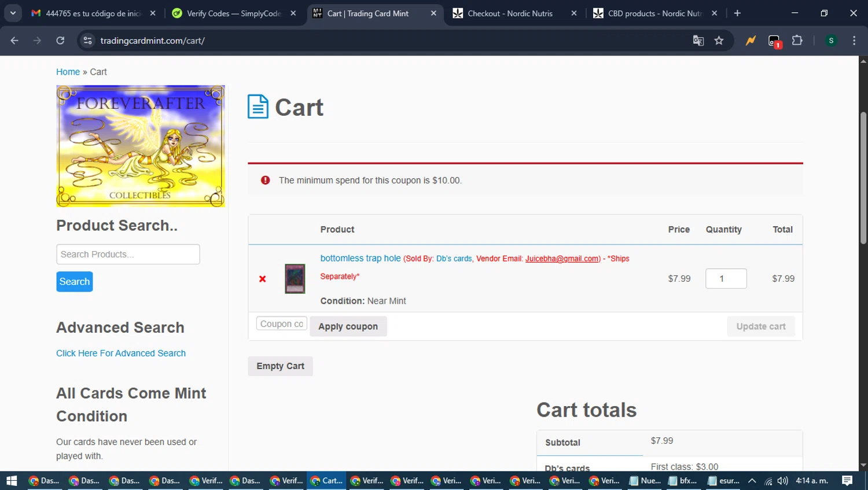
Task: Focus the Search Products input field
Action: pos(128,255)
